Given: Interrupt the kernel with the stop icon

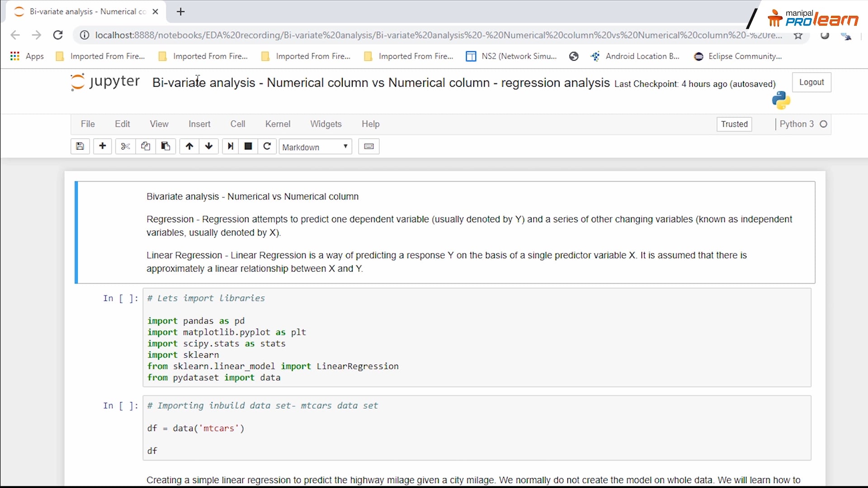Looking at the screenshot, I should point(248,146).
